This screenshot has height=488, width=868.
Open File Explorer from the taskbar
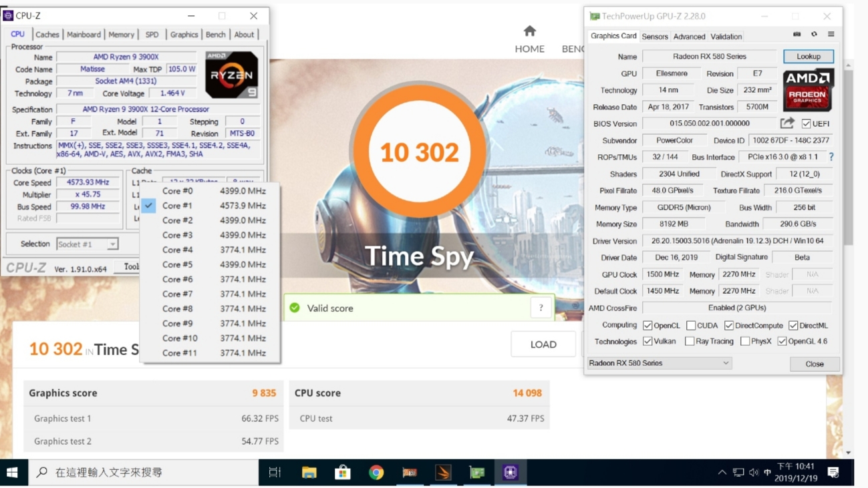(309, 472)
